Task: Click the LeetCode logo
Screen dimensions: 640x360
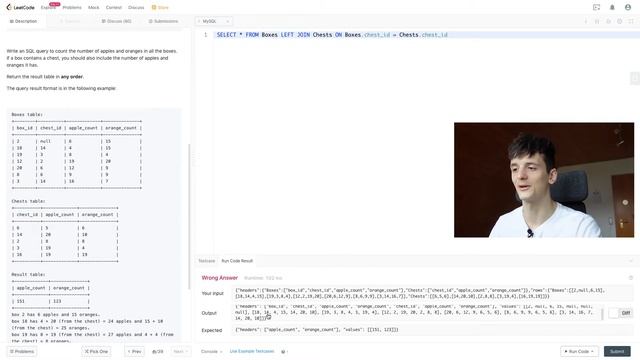Action: pyautogui.click(x=20, y=7)
